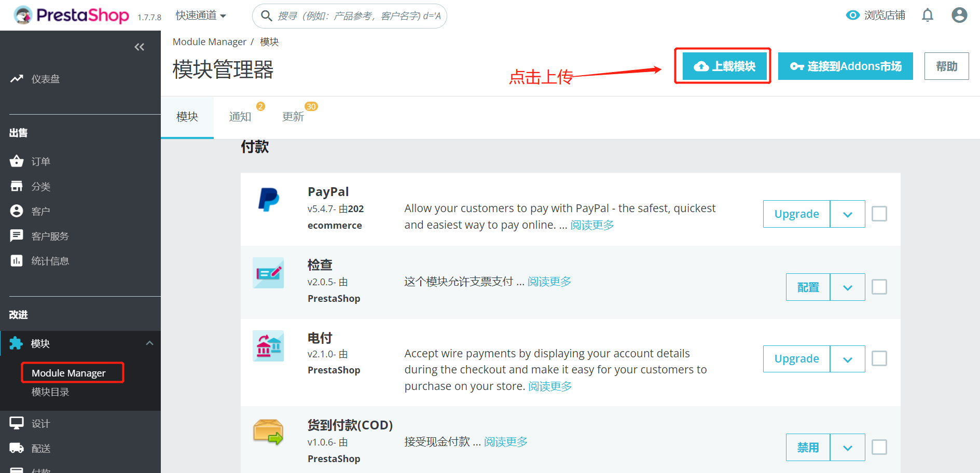Viewport: 980px width, 473px height.
Task: Open 阅读更多 link in PayPal description
Action: 592,225
